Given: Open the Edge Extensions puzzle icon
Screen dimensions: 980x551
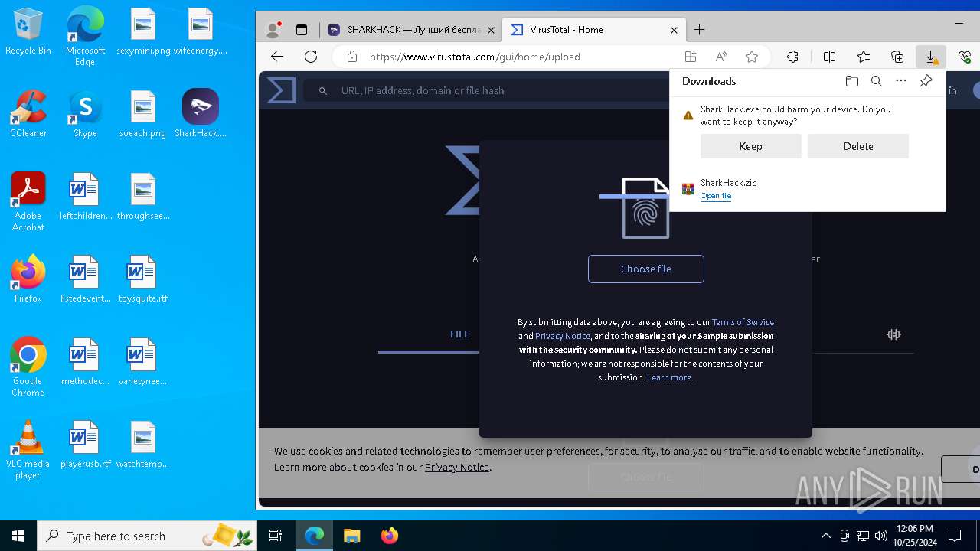Looking at the screenshot, I should point(792,57).
